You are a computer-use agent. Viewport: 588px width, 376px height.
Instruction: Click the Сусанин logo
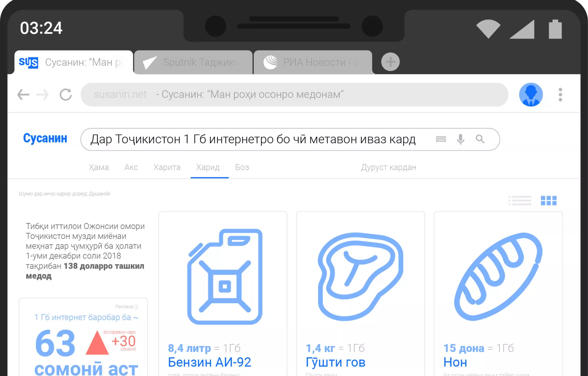click(45, 138)
